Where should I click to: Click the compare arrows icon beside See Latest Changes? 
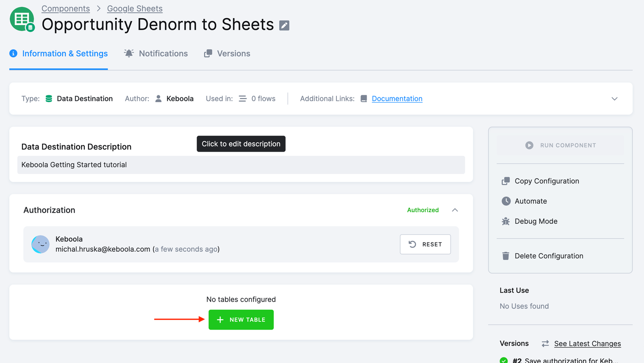click(545, 344)
